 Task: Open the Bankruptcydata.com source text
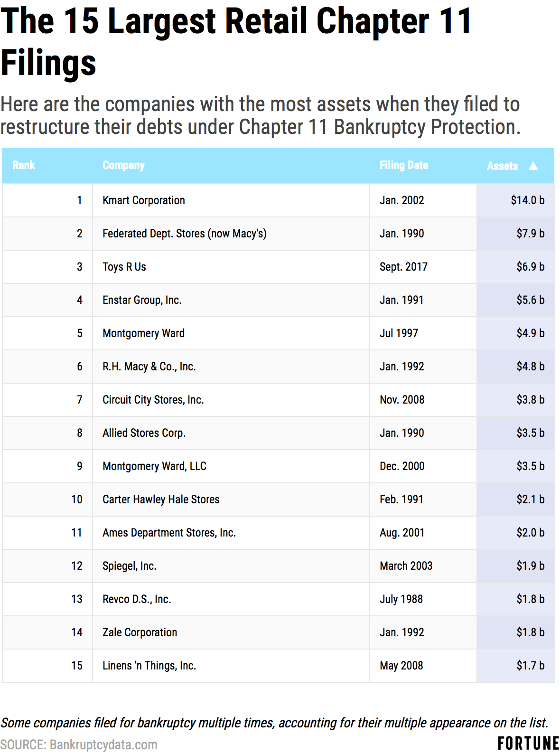[x=103, y=745]
